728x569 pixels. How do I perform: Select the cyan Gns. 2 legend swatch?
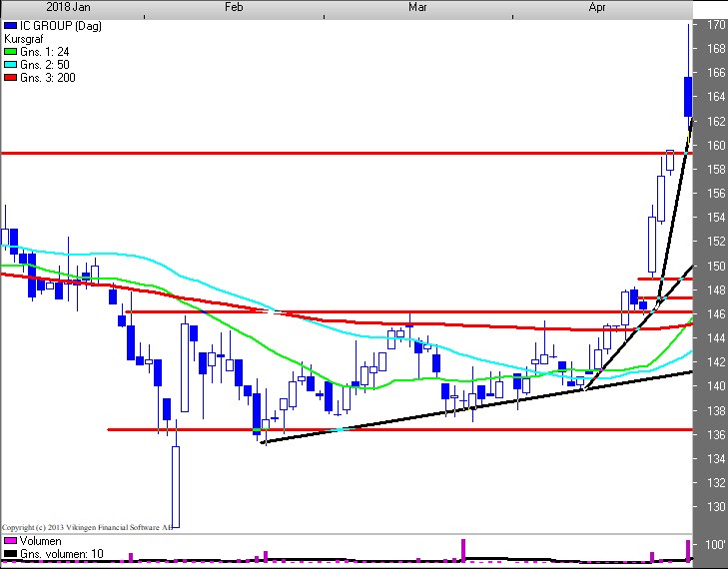pos(10,64)
